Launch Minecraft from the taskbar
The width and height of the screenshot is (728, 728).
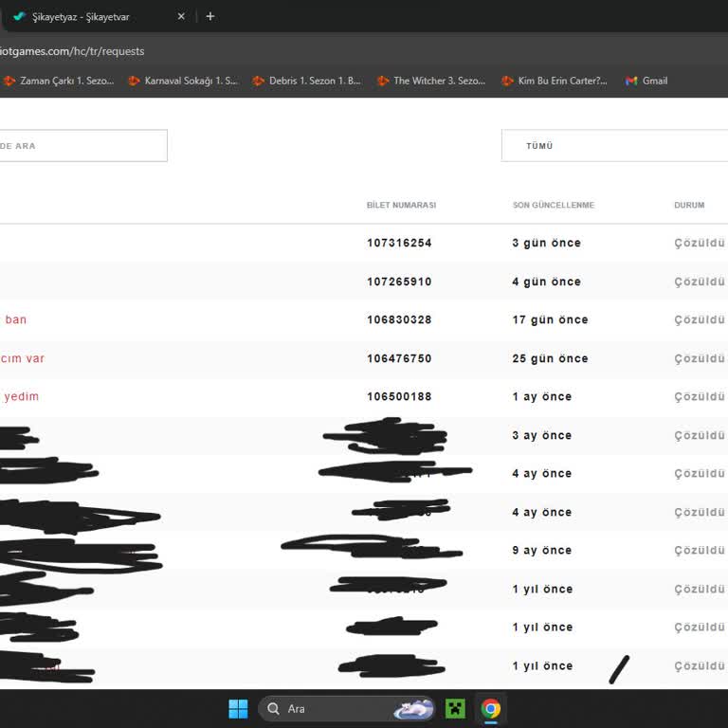[x=455, y=708]
